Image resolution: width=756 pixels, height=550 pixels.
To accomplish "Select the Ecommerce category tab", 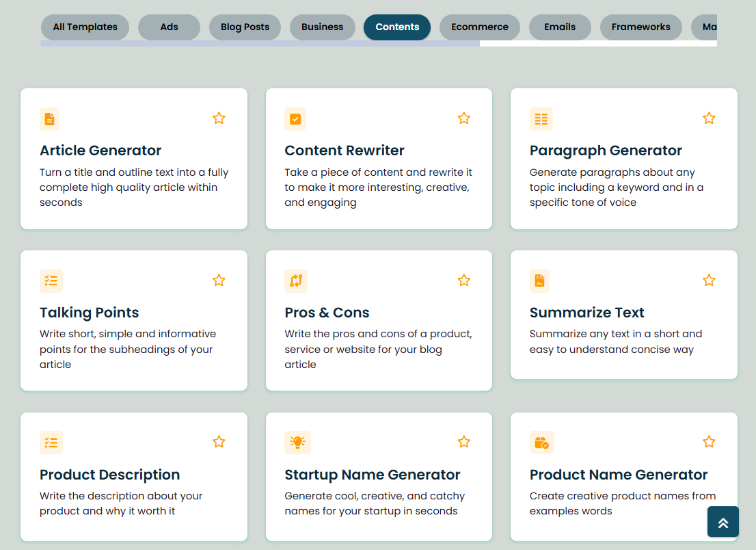I will [x=479, y=27].
